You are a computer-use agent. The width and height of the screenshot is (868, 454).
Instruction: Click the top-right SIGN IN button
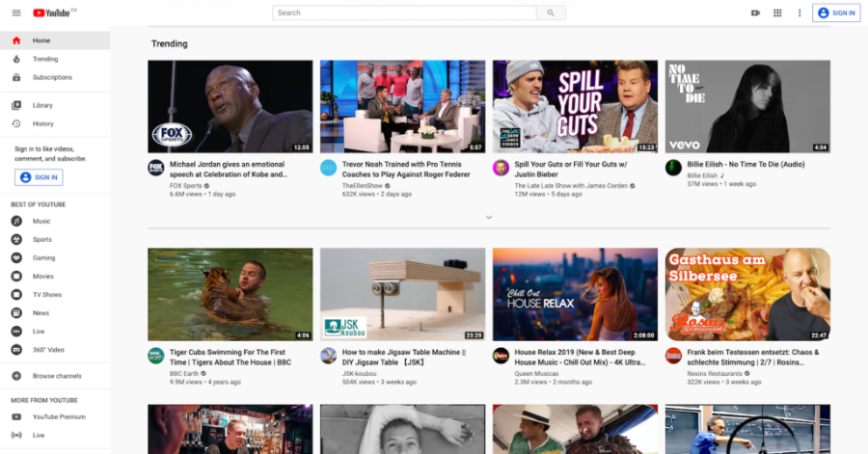point(836,13)
